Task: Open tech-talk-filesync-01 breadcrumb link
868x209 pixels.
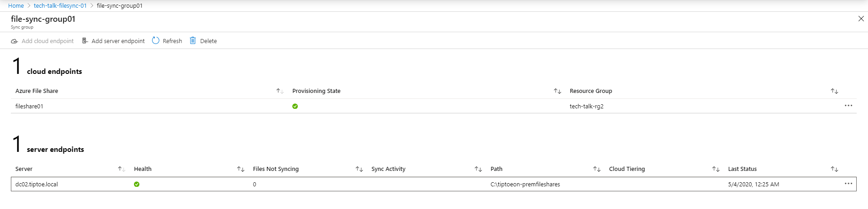Action: (x=60, y=6)
